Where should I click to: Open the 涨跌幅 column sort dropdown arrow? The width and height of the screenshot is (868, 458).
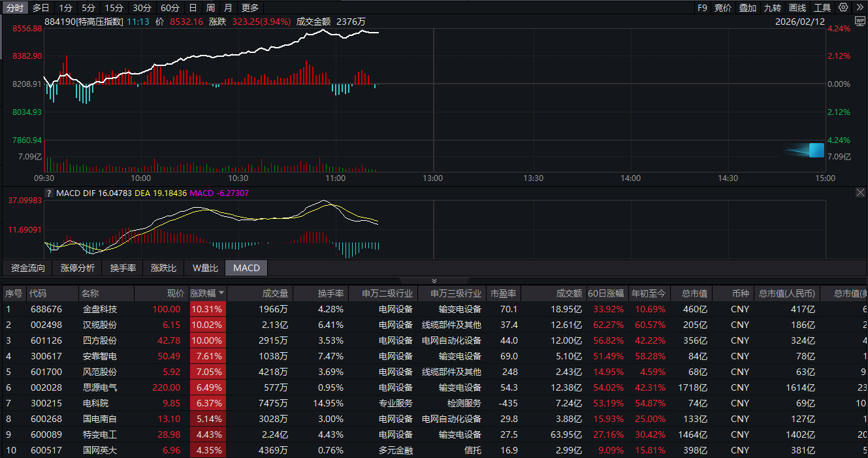tap(221, 293)
